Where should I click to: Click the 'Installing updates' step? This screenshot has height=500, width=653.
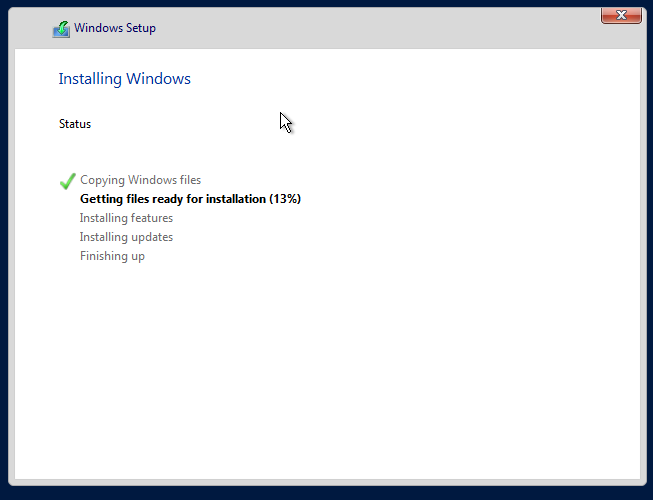(126, 237)
